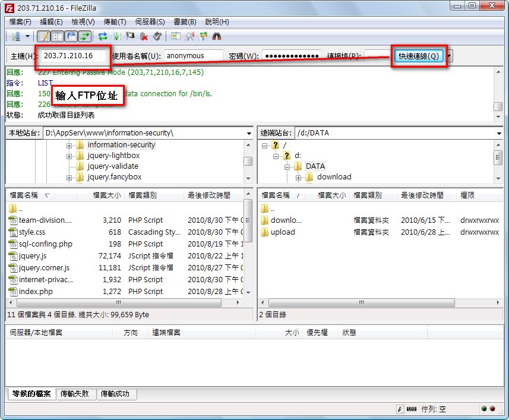Click the 密碼(W) password field
This screenshot has height=420, width=509.
[292, 56]
